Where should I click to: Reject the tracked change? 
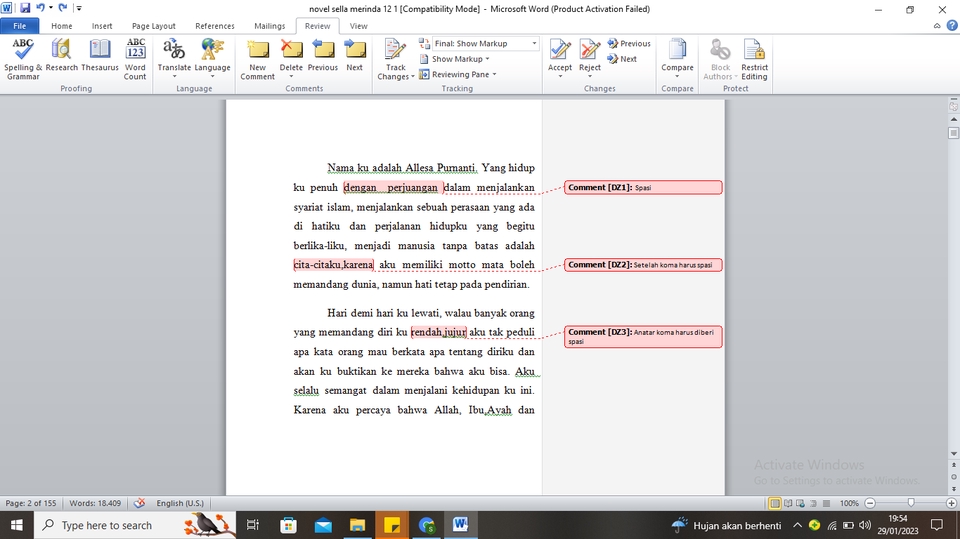590,51
